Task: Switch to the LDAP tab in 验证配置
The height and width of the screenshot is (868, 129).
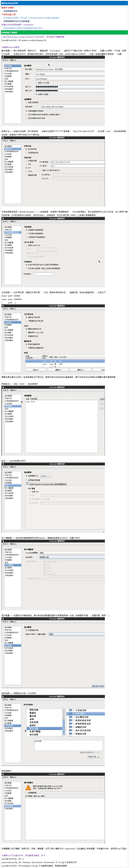Action: pyautogui.click(x=32, y=484)
